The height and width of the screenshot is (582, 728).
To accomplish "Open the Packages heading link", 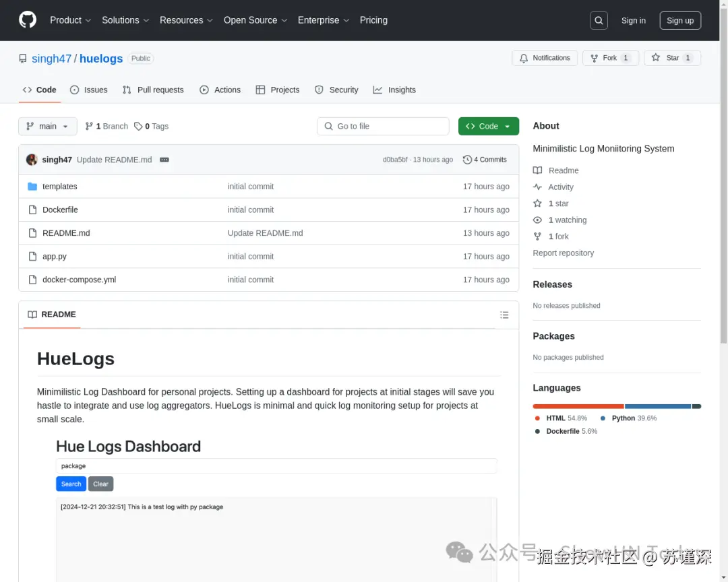I will (x=553, y=336).
